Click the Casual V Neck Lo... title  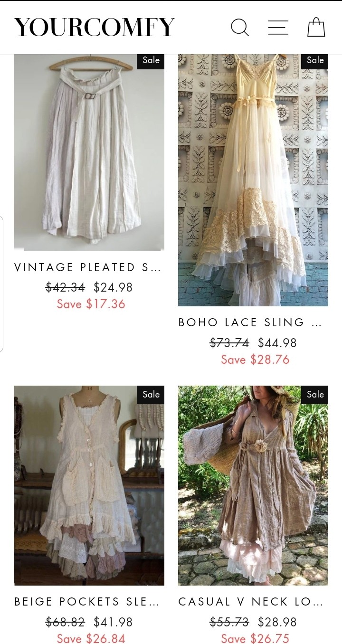(251, 602)
